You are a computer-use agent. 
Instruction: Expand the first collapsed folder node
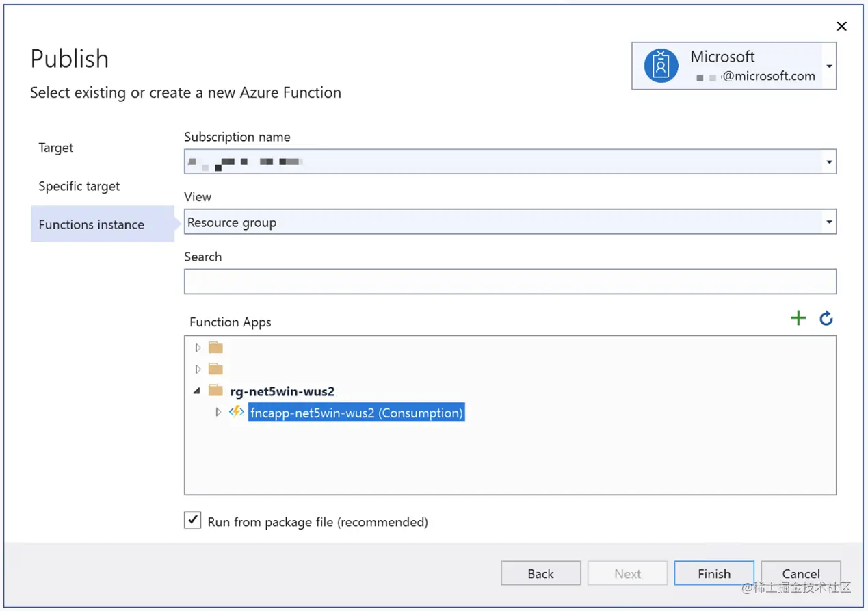pos(198,348)
